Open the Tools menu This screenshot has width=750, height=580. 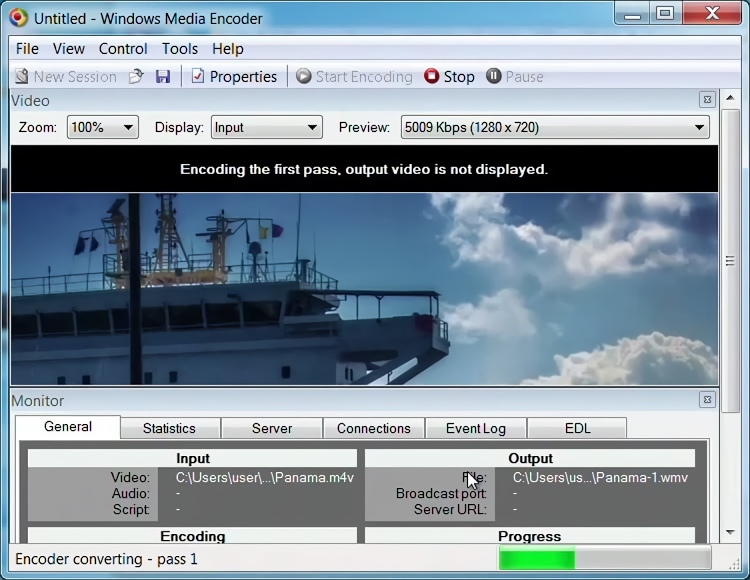tap(179, 49)
